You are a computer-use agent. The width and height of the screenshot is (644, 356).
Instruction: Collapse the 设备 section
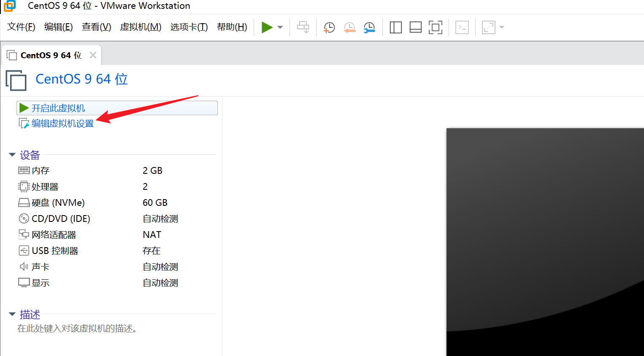pos(12,155)
